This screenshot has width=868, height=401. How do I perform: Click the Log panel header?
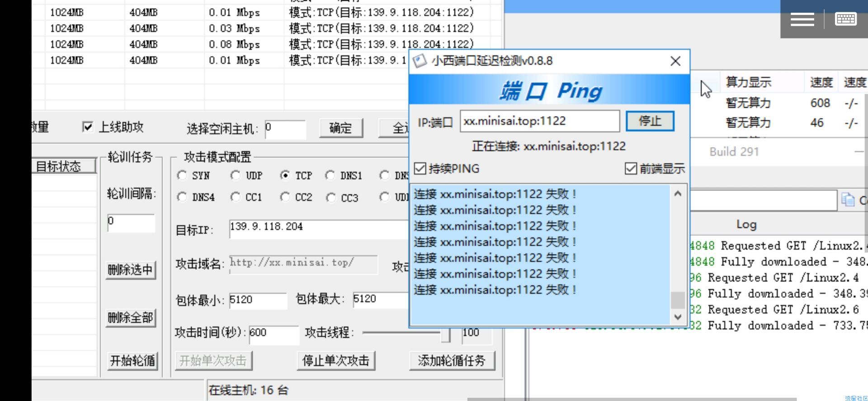746,224
